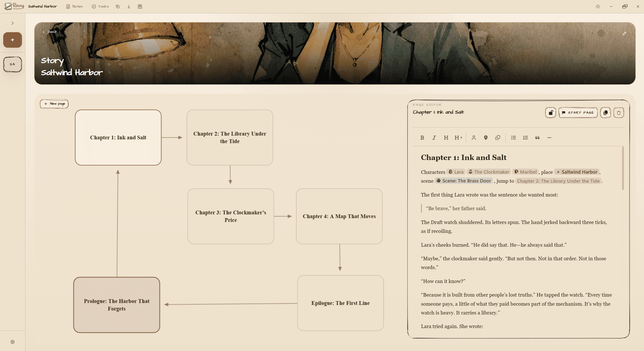Insert a place pin reference
This screenshot has height=351, width=644.
coord(486,138)
